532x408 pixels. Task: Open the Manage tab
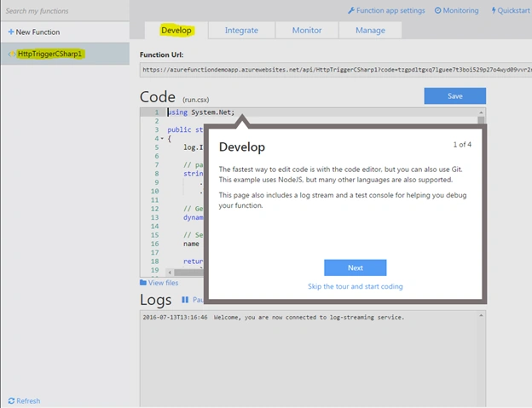click(371, 30)
